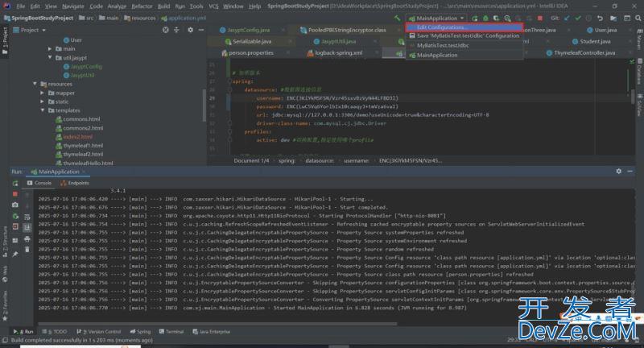Screen dimensions: 644x348
Task: Click the console horizontal scrollbar
Action: pos(217,324)
